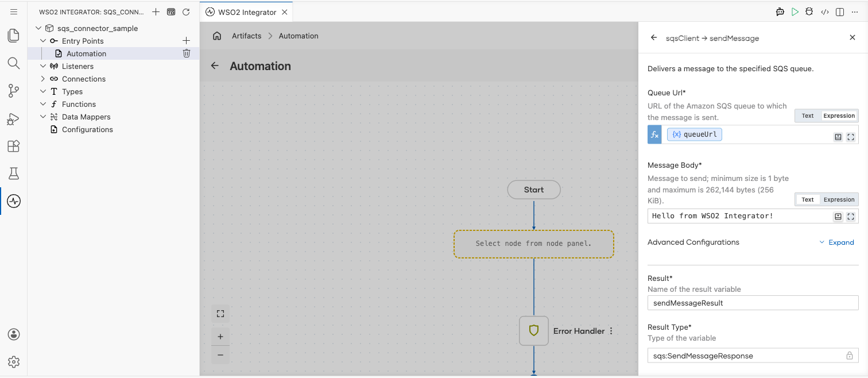The width and height of the screenshot is (868, 378).
Task: Open the More Actions ellipsis menu
Action: coord(855,11)
